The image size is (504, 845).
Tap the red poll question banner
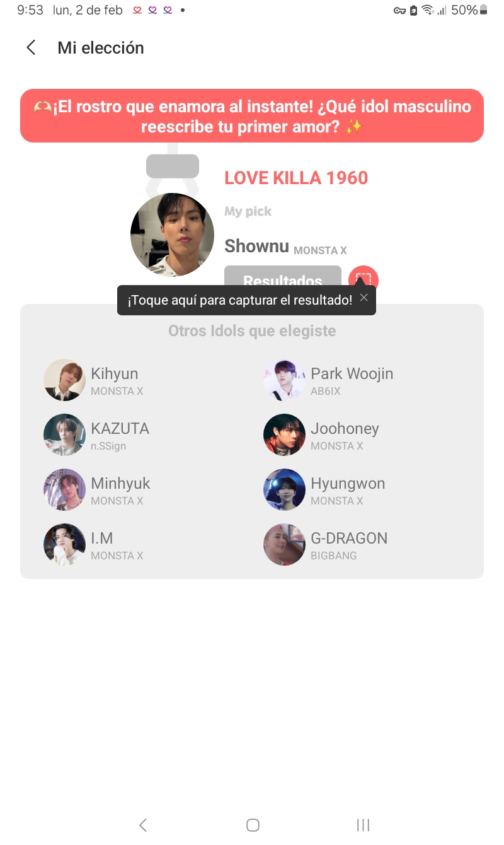252,116
